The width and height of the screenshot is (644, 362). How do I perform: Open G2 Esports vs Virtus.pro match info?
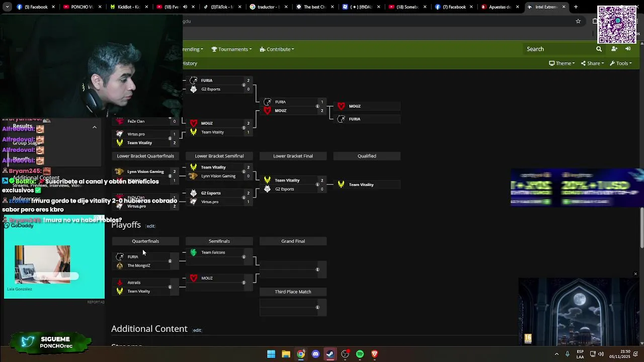(x=244, y=198)
